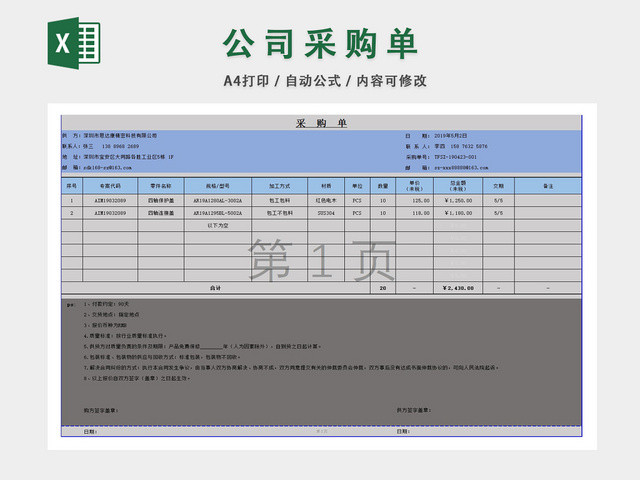Screen dimensions: 640x480
Task: Select the 备注 column header
Action: pyautogui.click(x=548, y=186)
